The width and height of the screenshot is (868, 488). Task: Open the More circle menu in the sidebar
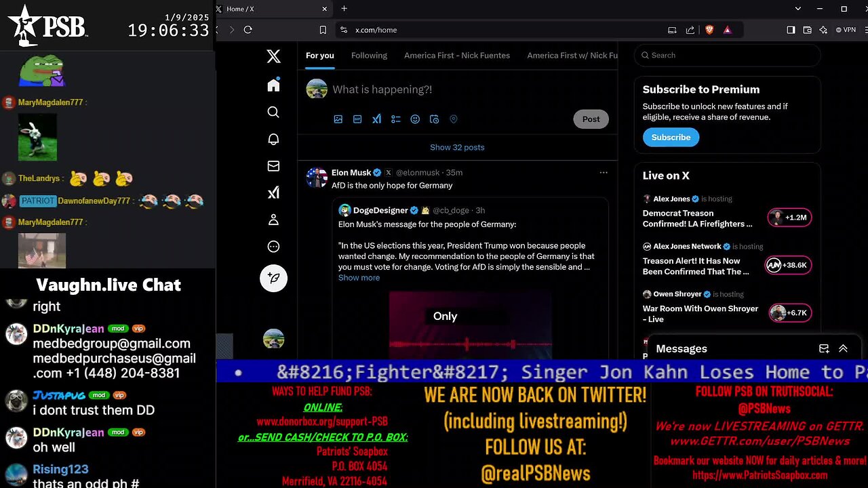coord(273,247)
